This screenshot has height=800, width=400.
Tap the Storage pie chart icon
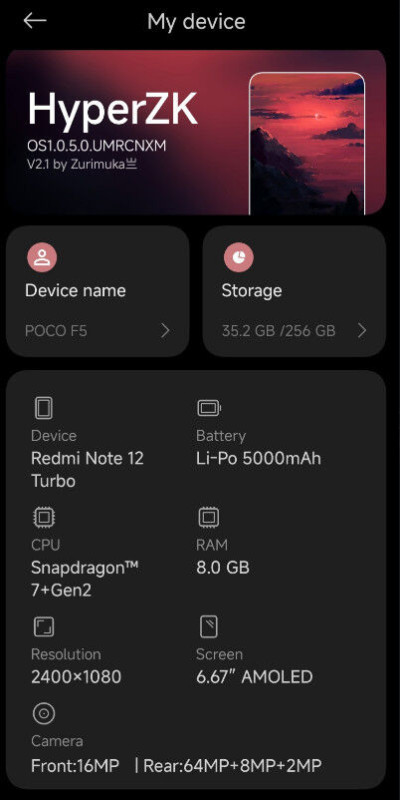pos(238,258)
